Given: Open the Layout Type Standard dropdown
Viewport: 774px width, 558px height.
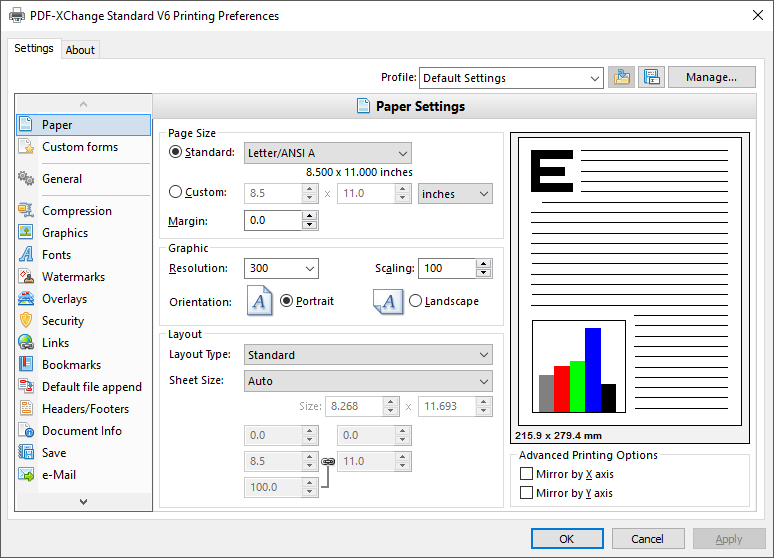Looking at the screenshot, I should [368, 355].
